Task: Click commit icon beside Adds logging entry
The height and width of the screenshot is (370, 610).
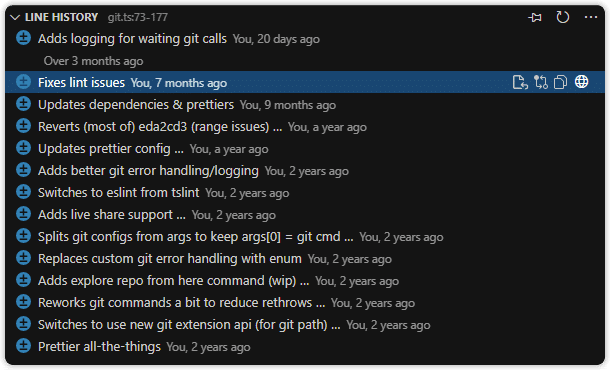Action: pos(23,38)
